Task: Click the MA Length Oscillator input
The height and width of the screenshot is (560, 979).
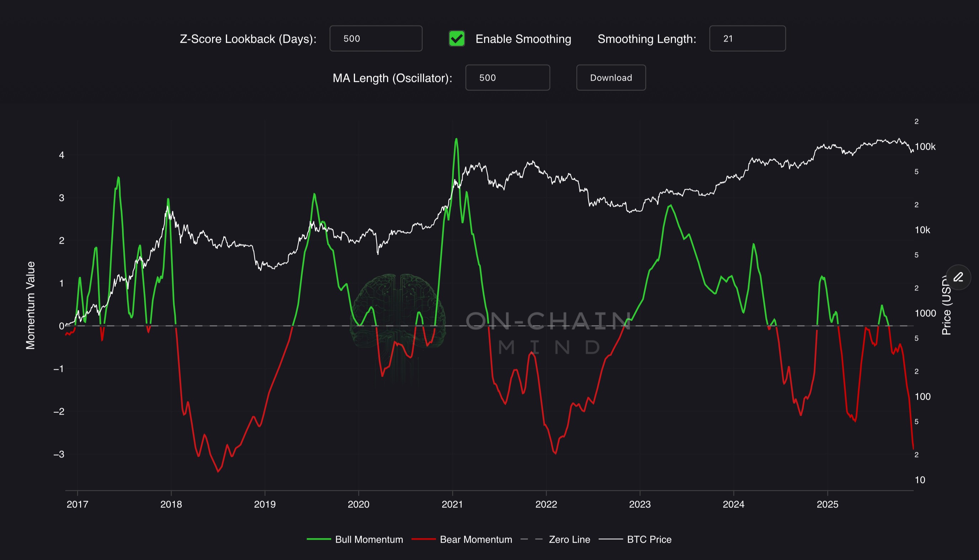Action: click(507, 78)
